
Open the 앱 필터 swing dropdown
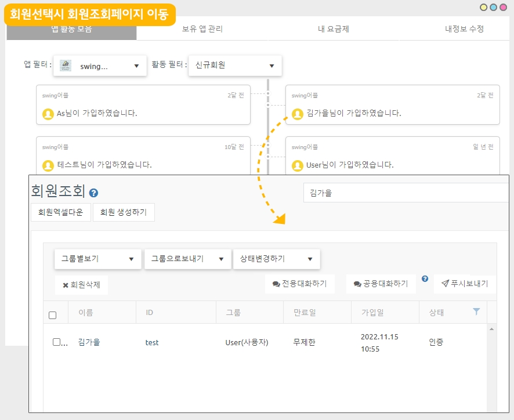[x=100, y=66]
